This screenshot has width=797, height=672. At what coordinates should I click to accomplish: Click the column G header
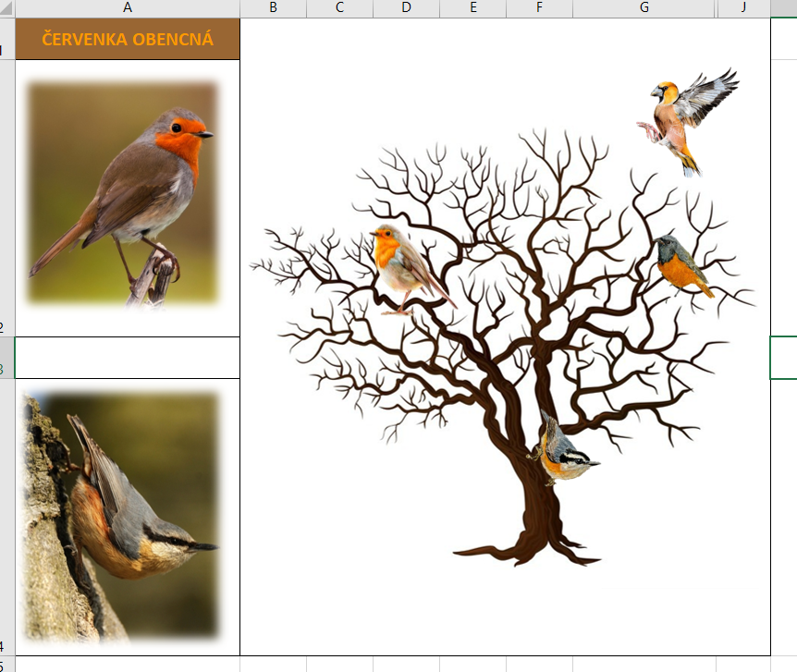click(644, 8)
